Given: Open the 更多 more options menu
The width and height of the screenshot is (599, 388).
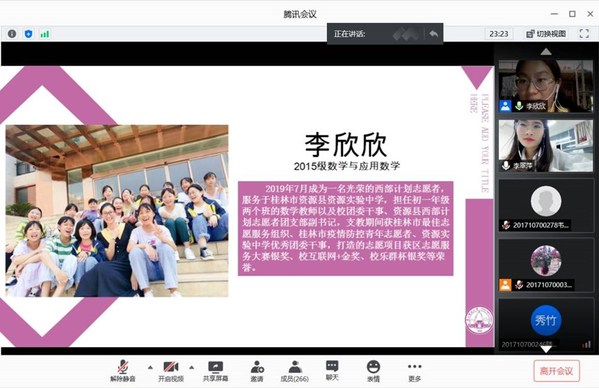Looking at the screenshot, I should point(414,371).
